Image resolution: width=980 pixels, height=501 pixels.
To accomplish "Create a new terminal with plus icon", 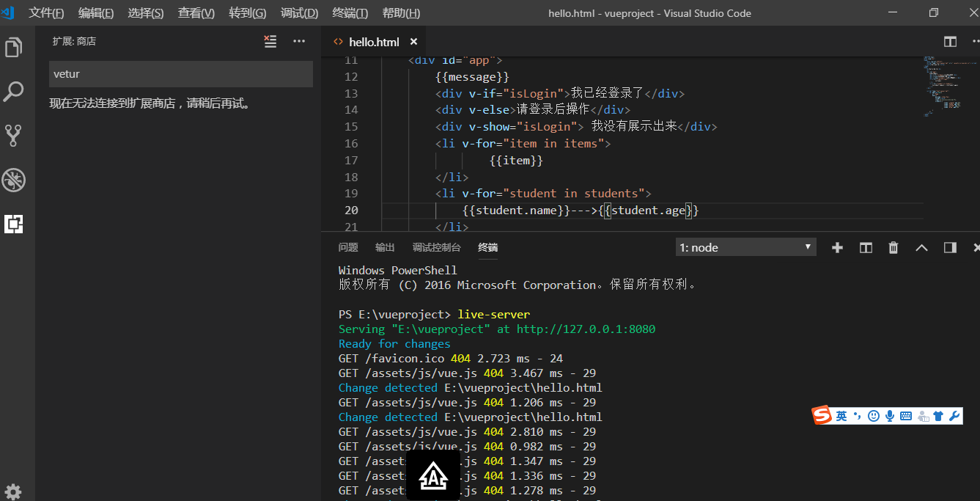I will 837,248.
